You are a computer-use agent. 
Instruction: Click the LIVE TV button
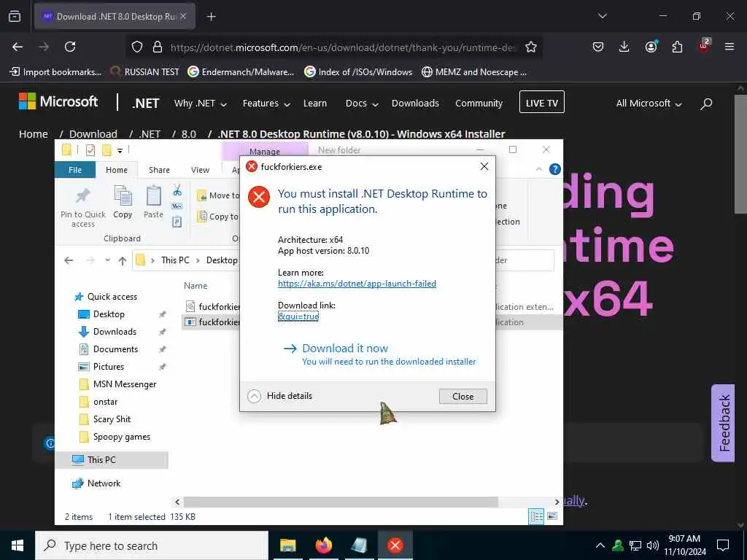[x=542, y=102]
